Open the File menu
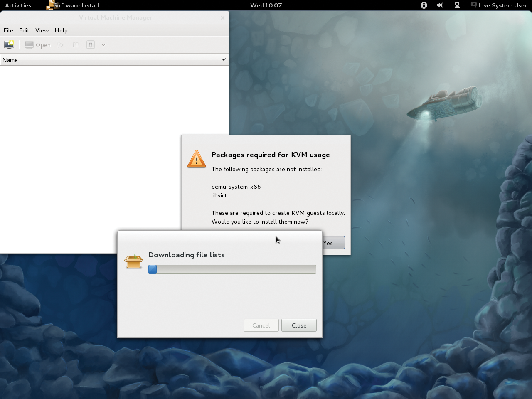 pyautogui.click(x=8, y=30)
